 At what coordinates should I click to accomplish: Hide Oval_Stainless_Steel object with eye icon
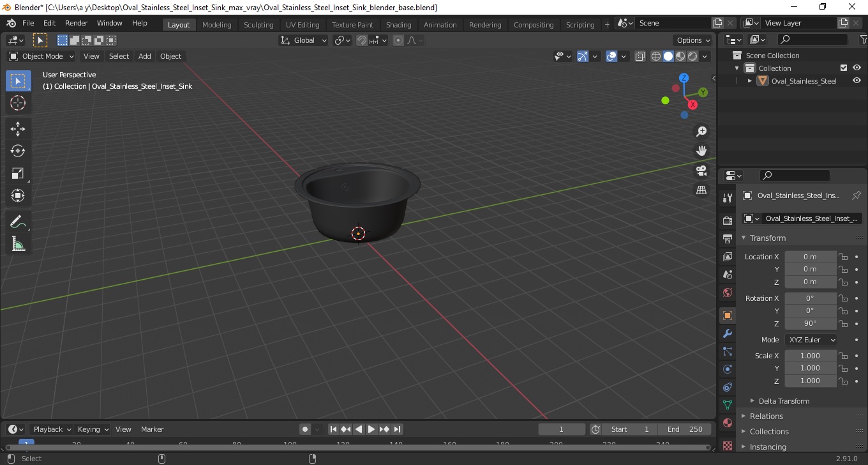(857, 81)
